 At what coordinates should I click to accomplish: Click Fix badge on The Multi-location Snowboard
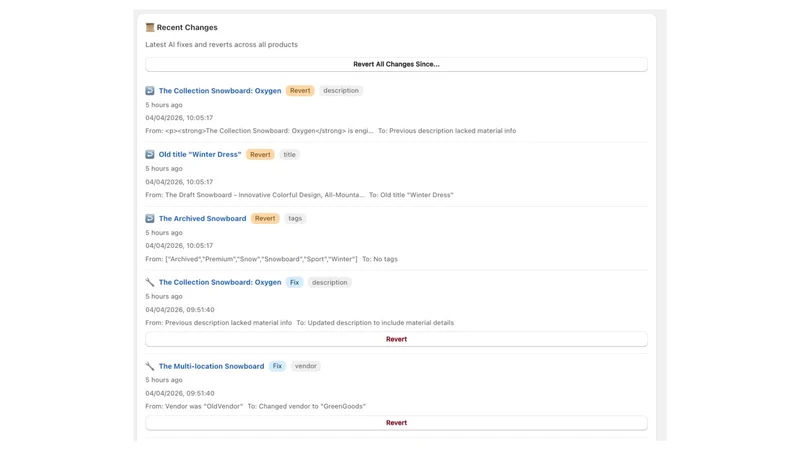click(x=277, y=366)
